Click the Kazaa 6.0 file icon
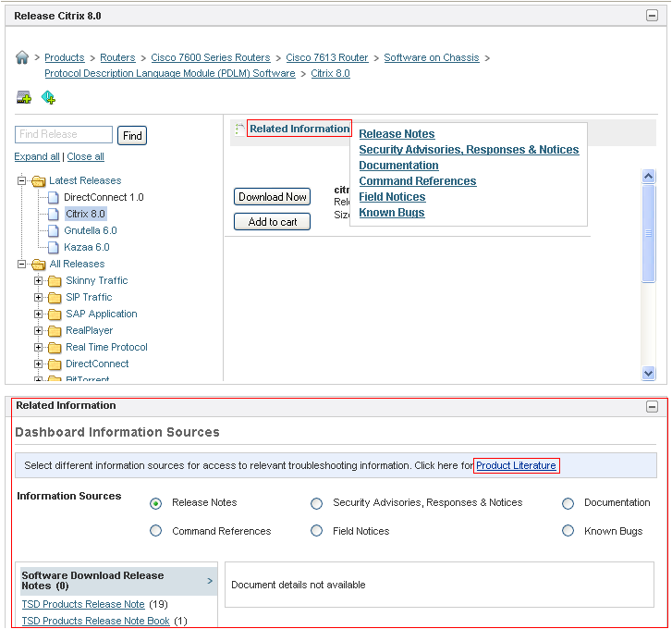The height and width of the screenshot is (629, 672). click(53, 247)
